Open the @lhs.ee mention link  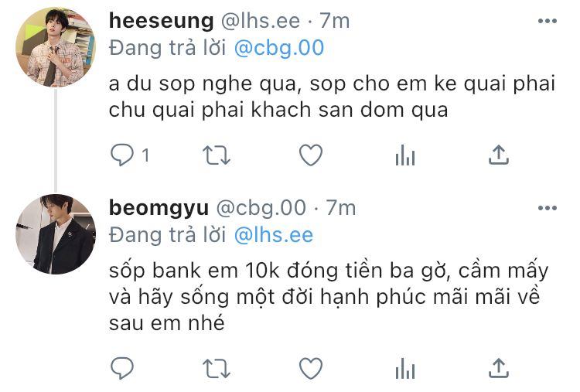274,235
